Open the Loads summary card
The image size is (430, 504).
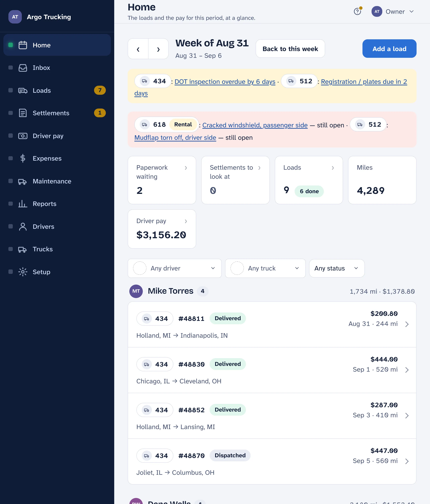point(309,180)
